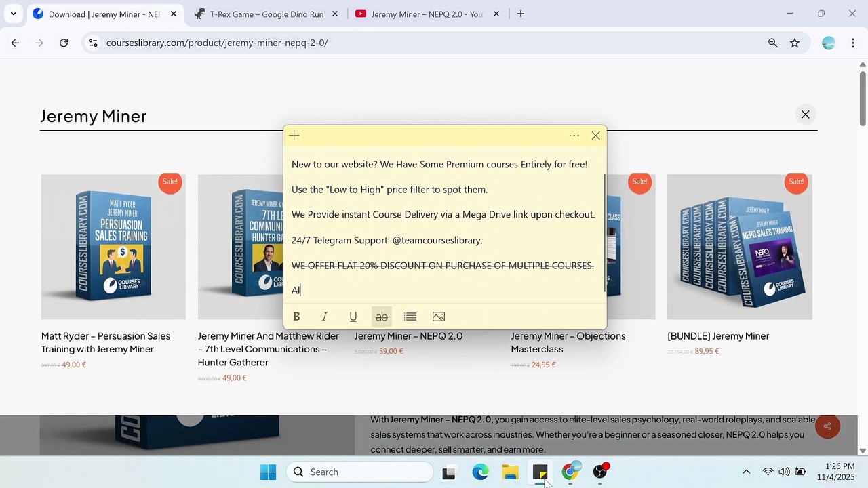This screenshot has height=488, width=868.
Task: Go back to the previous page
Action: click(x=15, y=43)
